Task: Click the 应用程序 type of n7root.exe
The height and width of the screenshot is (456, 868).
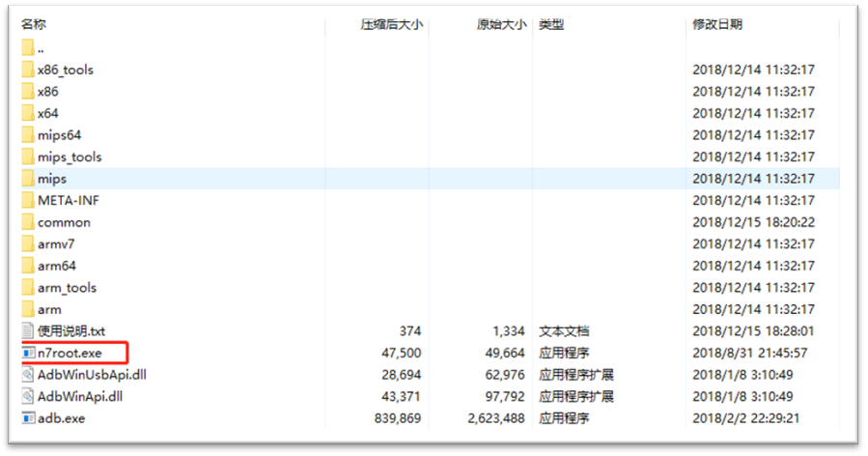Action: pyautogui.click(x=564, y=353)
